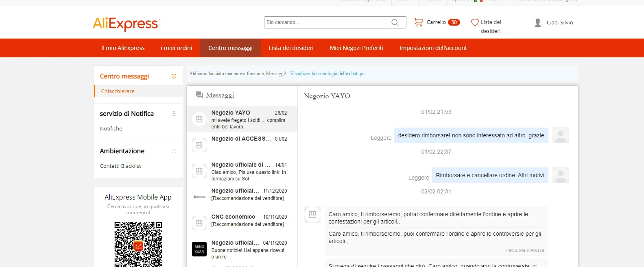
Task: Click the MING XUAN store logo
Action: click(199, 249)
